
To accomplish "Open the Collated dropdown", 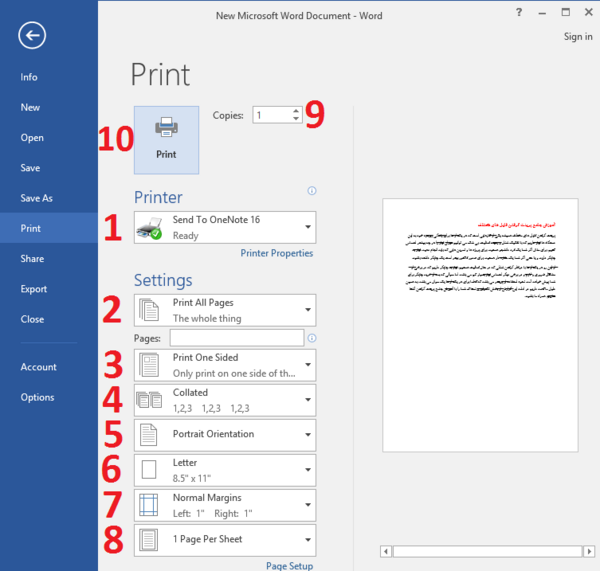I will pos(225,400).
